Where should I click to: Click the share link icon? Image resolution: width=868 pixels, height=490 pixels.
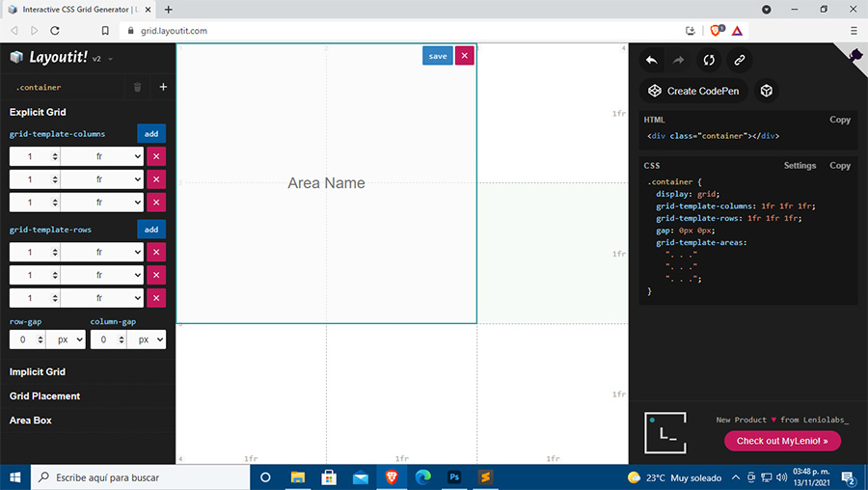pos(739,60)
